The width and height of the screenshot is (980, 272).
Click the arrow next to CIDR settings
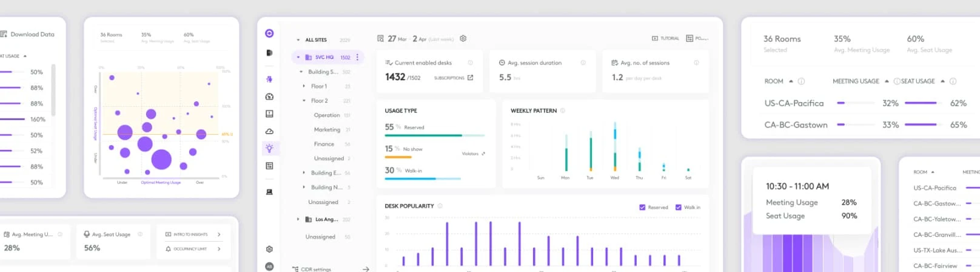(x=366, y=269)
